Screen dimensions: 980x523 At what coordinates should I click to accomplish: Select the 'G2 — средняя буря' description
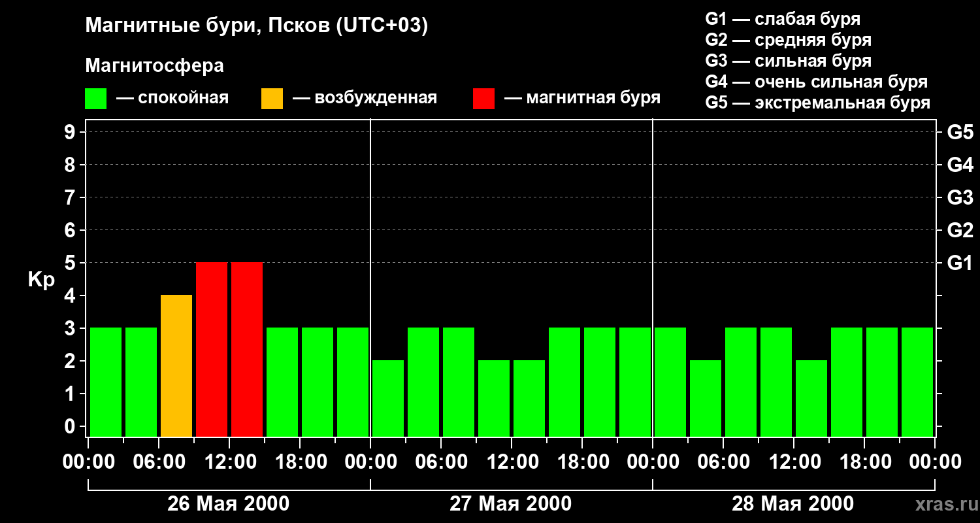coord(789,40)
